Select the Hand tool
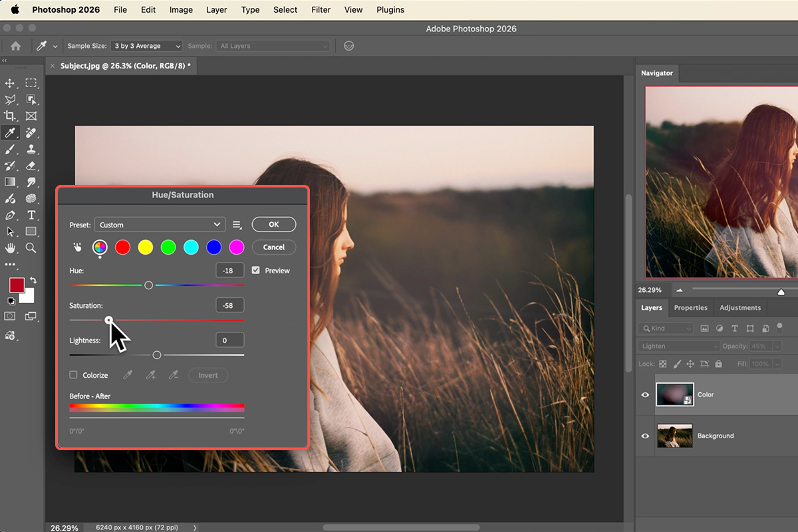The width and height of the screenshot is (798, 532). pyautogui.click(x=10, y=247)
